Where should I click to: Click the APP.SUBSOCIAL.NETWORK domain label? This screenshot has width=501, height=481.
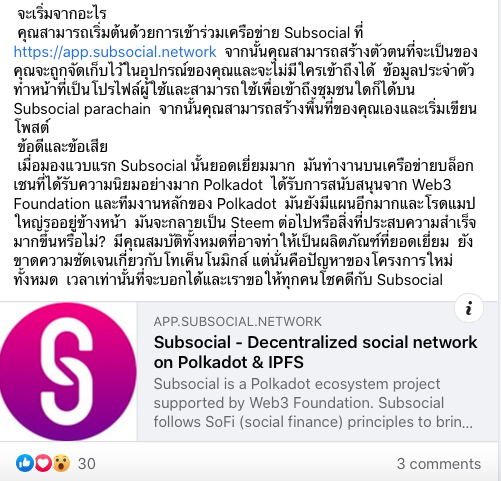click(x=238, y=322)
